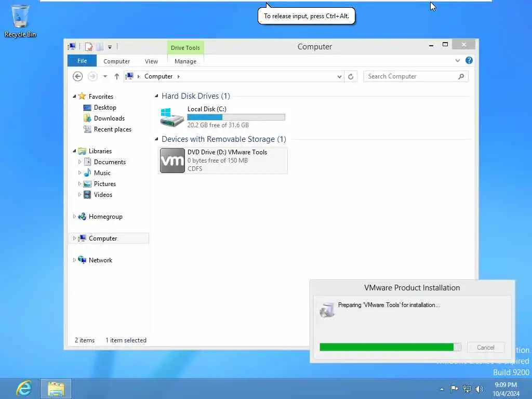The image size is (532, 399).
Task: Expand the breadcrumb arrow after Computer
Action: pyautogui.click(x=179, y=77)
